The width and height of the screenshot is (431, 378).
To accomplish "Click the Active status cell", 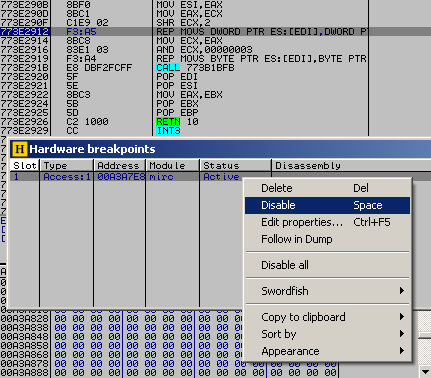I will tap(221, 177).
